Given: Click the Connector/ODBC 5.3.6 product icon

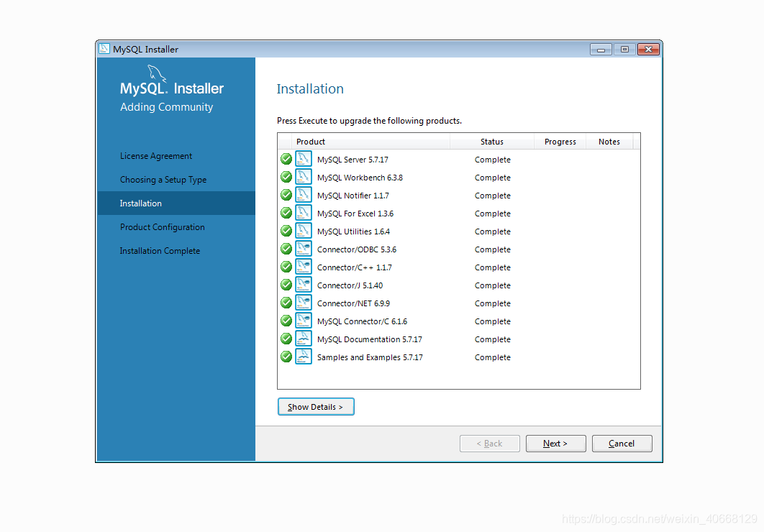Looking at the screenshot, I should [x=303, y=249].
